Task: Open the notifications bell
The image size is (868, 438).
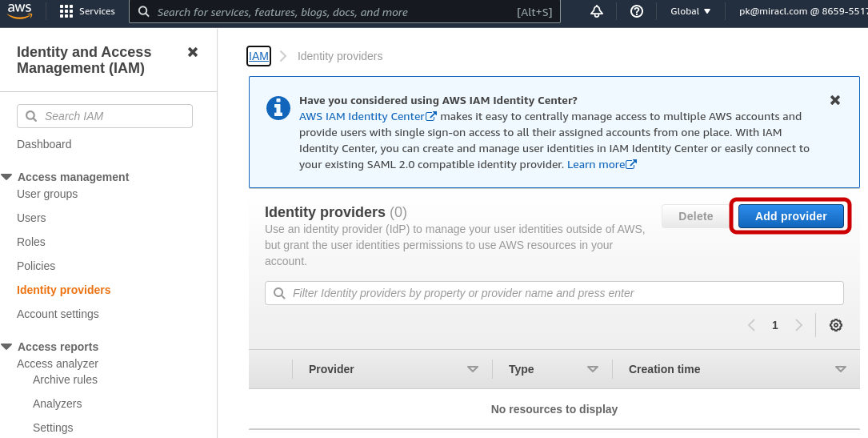Action: pyautogui.click(x=597, y=11)
